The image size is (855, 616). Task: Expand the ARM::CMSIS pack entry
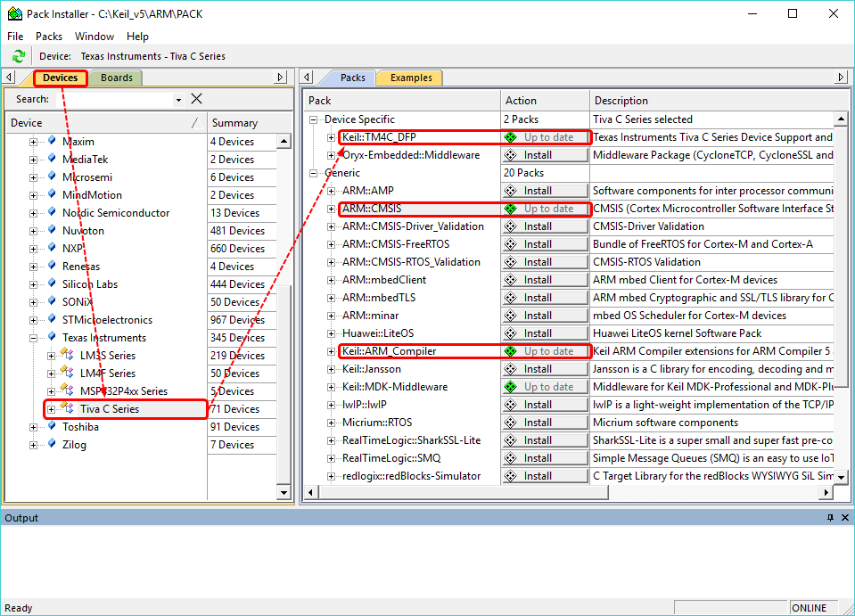[331, 209]
